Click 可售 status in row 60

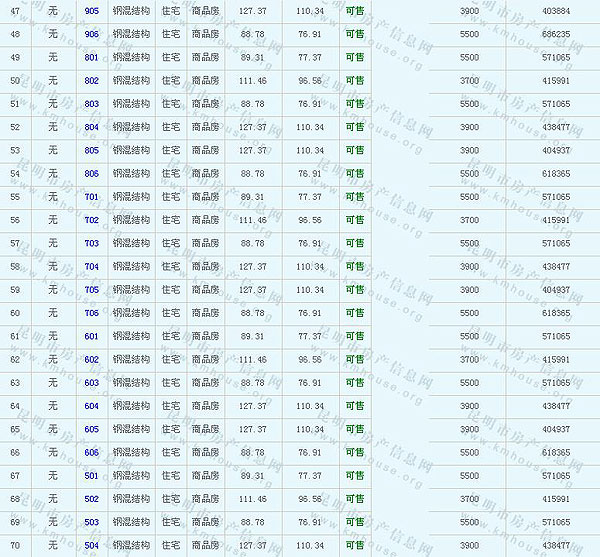[354, 313]
